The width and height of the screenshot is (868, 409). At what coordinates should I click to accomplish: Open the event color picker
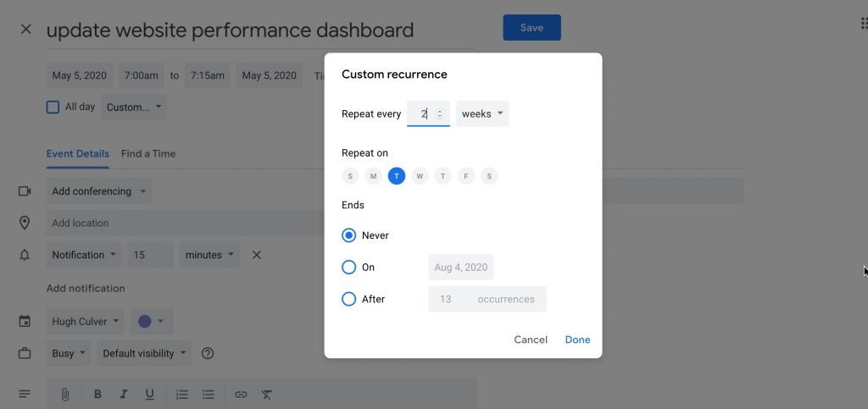(153, 322)
